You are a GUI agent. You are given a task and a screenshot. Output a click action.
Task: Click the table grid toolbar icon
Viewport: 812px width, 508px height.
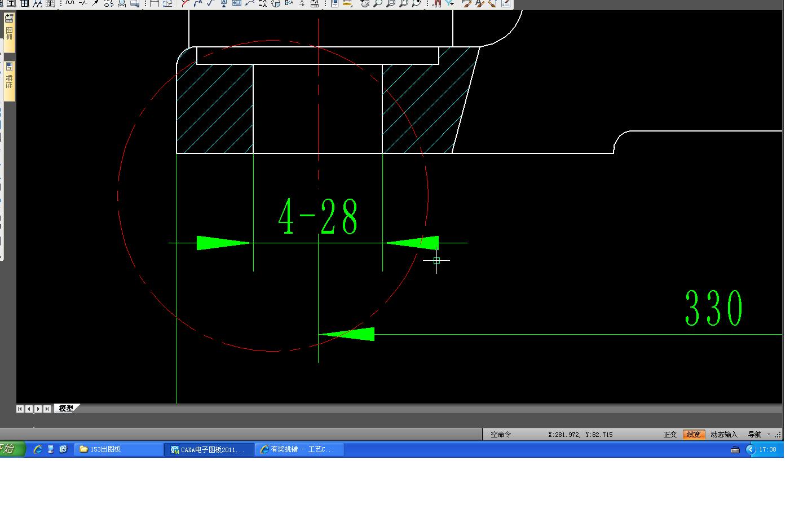[24, 3]
